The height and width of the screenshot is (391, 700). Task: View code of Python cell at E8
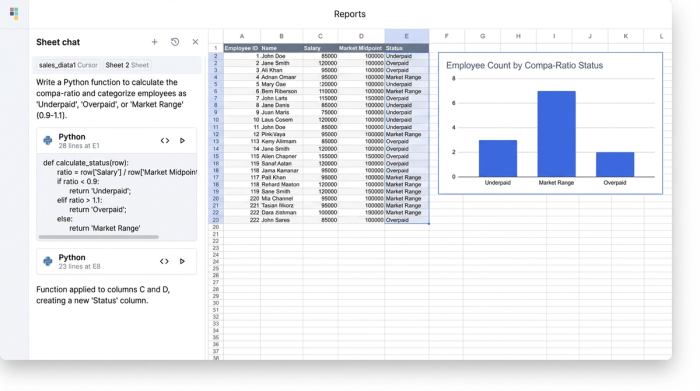pyautogui.click(x=164, y=261)
